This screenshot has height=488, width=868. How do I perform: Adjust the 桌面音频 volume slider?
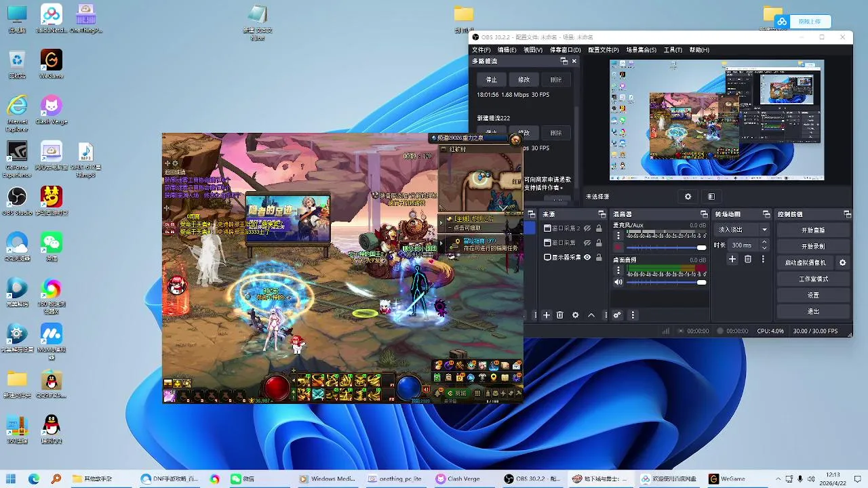[667, 282]
